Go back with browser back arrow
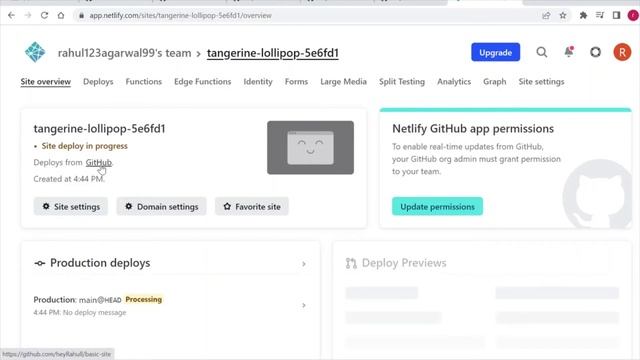 pyautogui.click(x=11, y=16)
